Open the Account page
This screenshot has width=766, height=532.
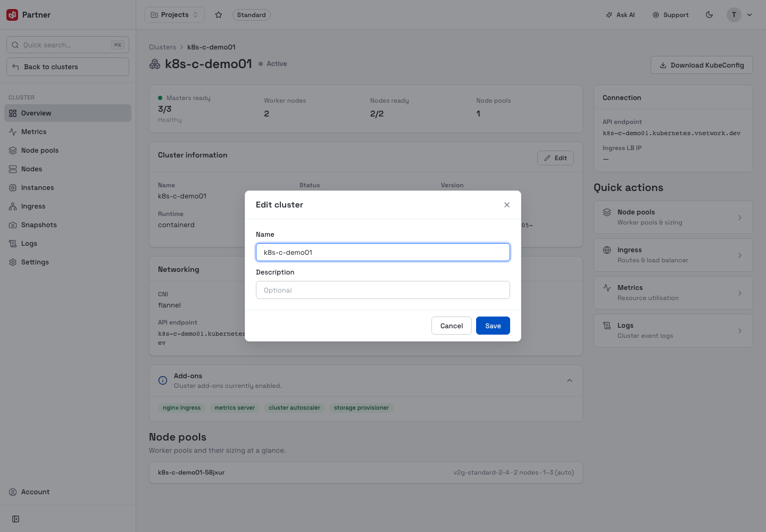click(x=68, y=492)
